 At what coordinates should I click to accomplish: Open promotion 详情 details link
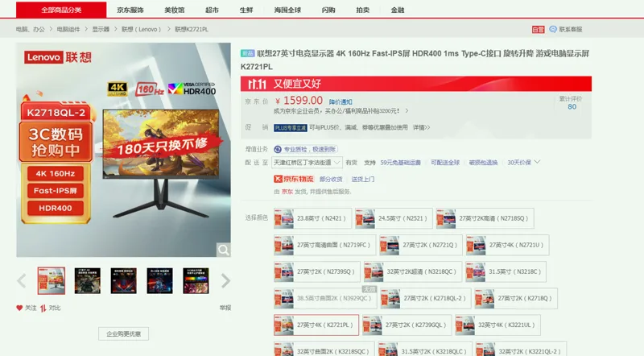(421, 127)
